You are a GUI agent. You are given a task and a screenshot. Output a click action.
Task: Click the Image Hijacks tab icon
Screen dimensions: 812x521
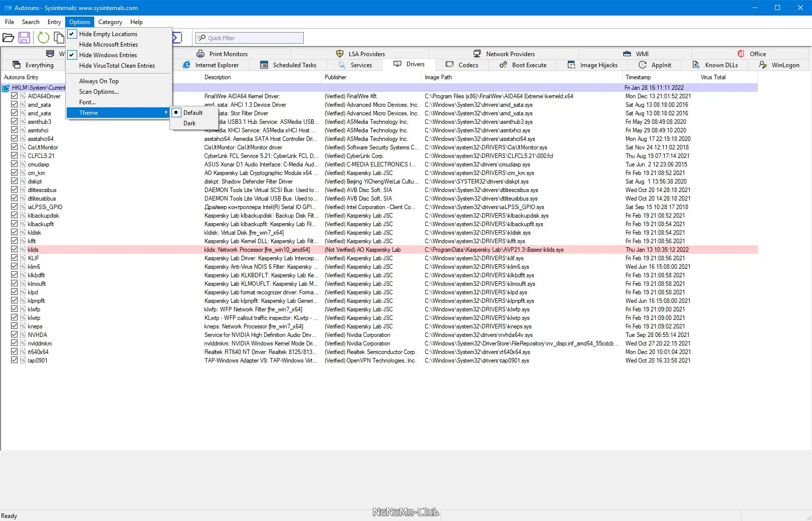click(571, 65)
